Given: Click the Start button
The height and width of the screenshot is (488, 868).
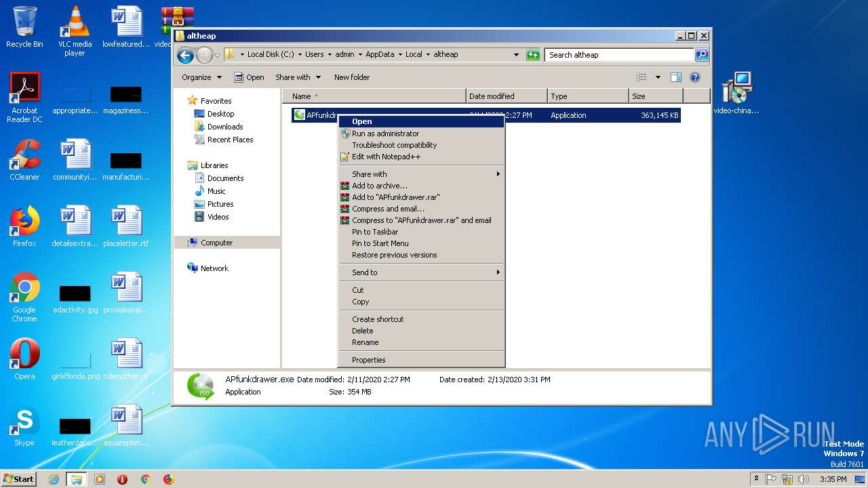Looking at the screenshot, I should point(19,479).
